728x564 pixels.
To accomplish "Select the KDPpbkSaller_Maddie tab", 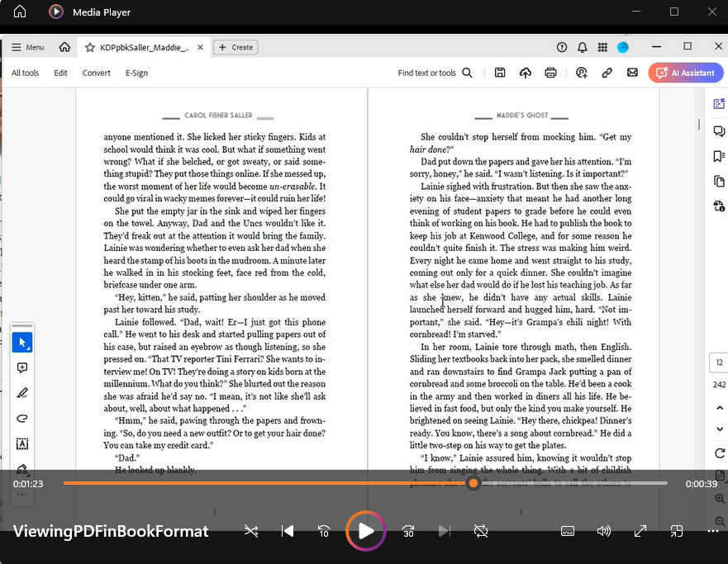I will (144, 47).
